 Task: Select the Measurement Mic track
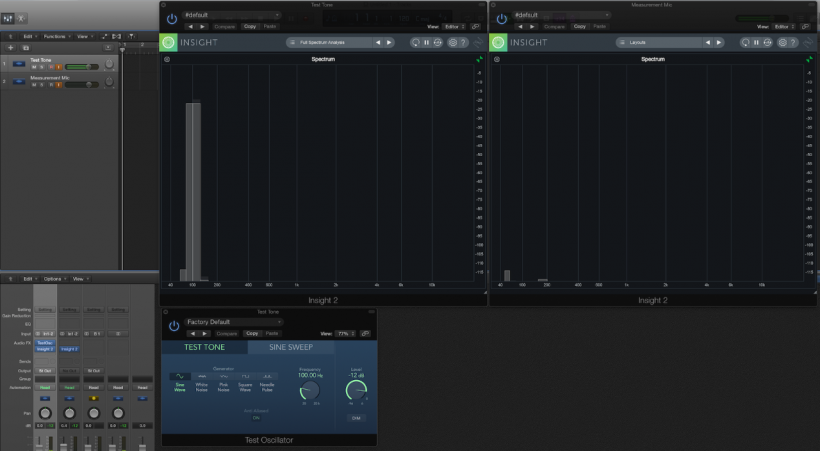(x=50, y=76)
